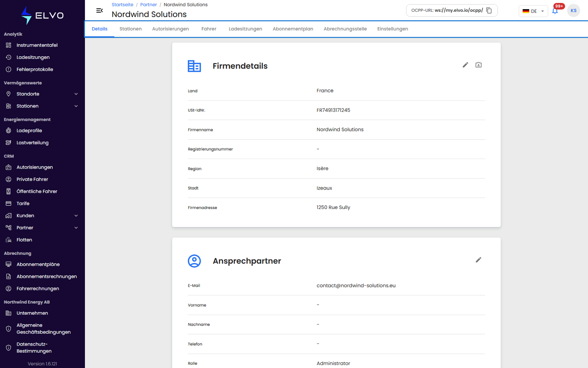Edit Ansprechpartner with the pencil icon

coord(478,260)
